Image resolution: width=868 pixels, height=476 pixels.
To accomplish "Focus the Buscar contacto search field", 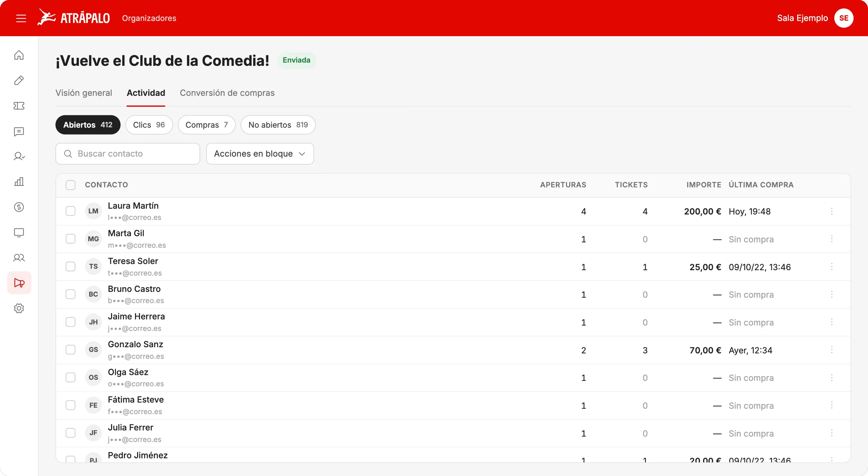I will click(x=128, y=154).
